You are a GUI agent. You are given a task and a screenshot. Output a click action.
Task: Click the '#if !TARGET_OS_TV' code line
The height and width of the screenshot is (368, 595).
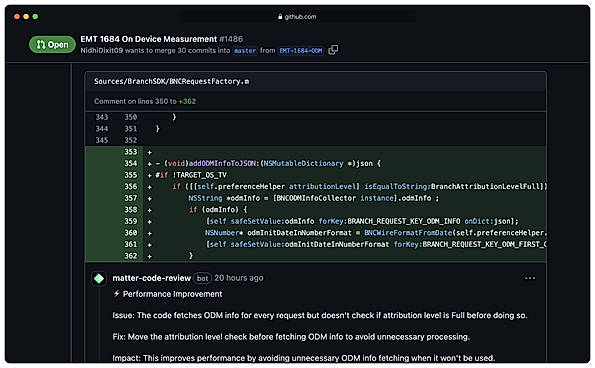pyautogui.click(x=191, y=175)
